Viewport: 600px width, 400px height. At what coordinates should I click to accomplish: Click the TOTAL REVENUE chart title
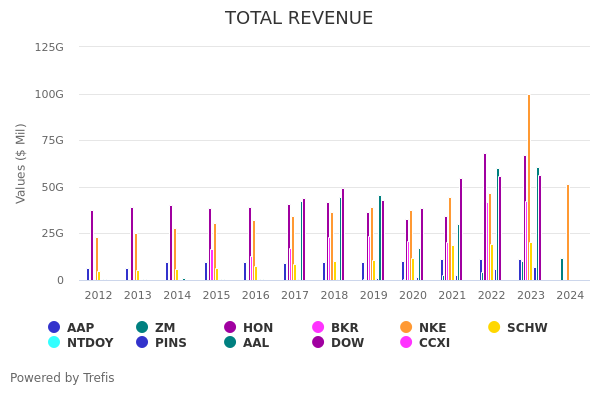[x=299, y=18]
